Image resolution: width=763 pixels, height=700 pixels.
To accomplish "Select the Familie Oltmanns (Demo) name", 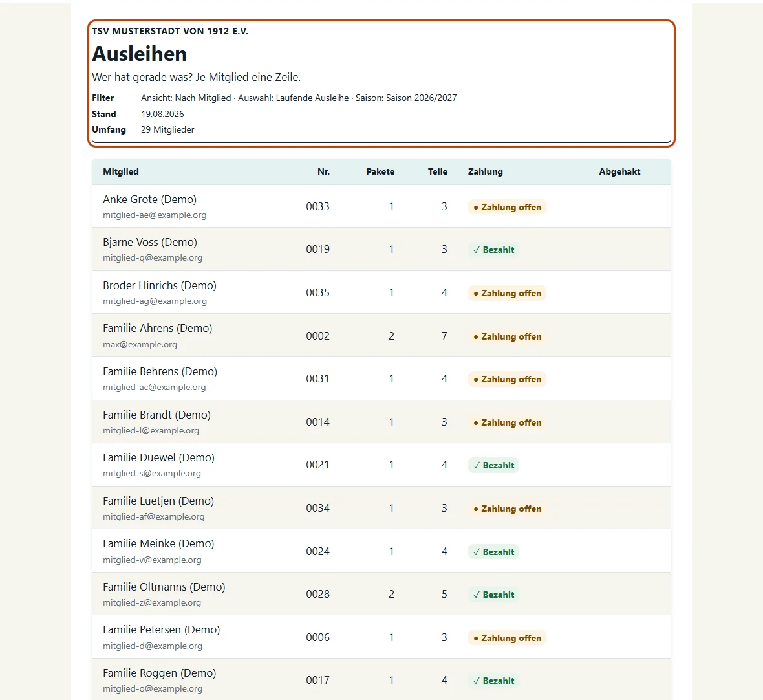I will pos(164,587).
